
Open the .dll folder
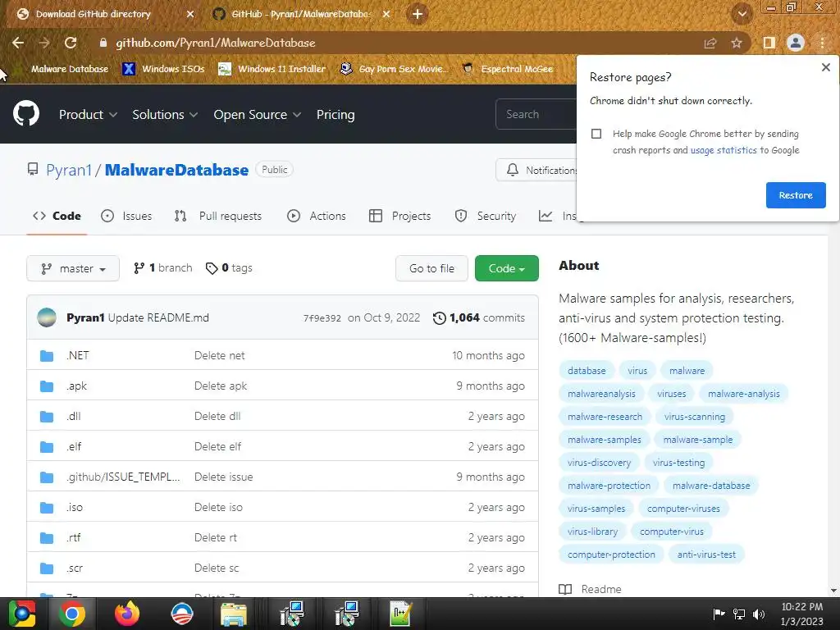[74, 416]
